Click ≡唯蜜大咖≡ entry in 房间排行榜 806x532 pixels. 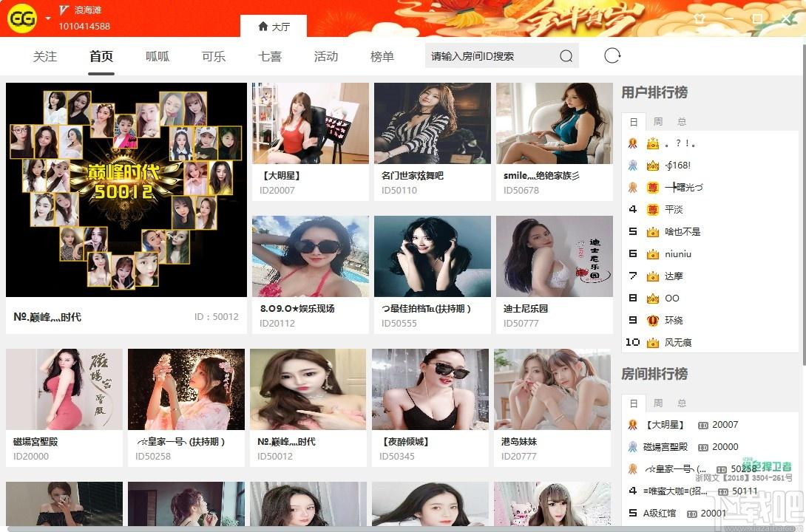(x=675, y=491)
